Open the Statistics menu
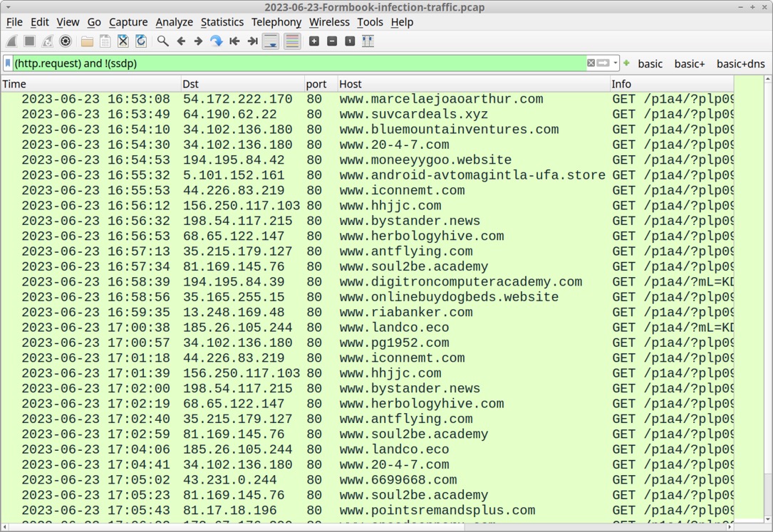773x532 pixels. [222, 22]
